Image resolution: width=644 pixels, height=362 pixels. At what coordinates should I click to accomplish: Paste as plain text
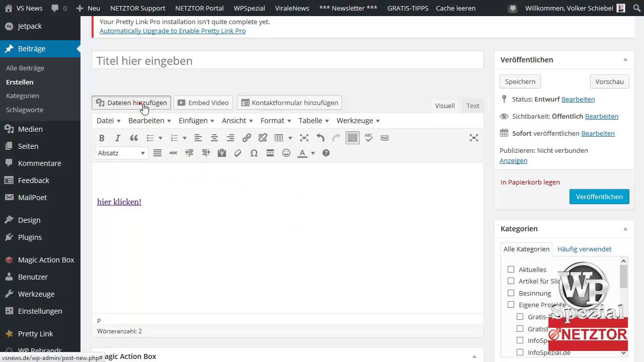pyautogui.click(x=222, y=153)
